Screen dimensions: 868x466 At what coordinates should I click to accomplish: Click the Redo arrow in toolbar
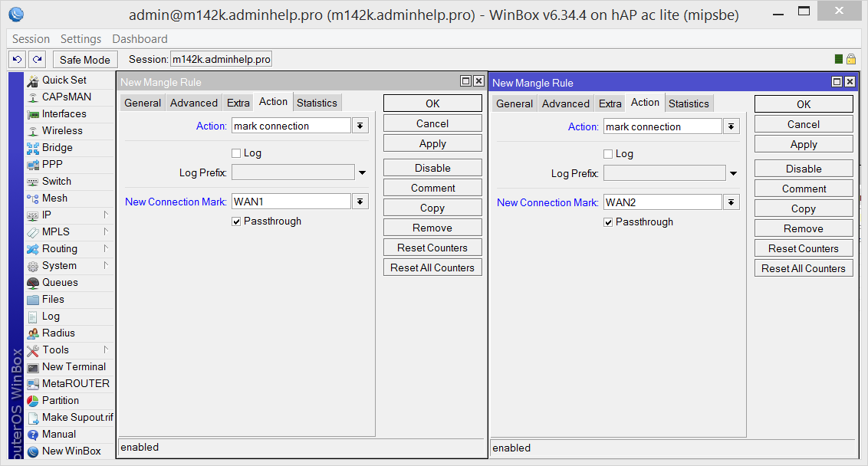point(37,59)
